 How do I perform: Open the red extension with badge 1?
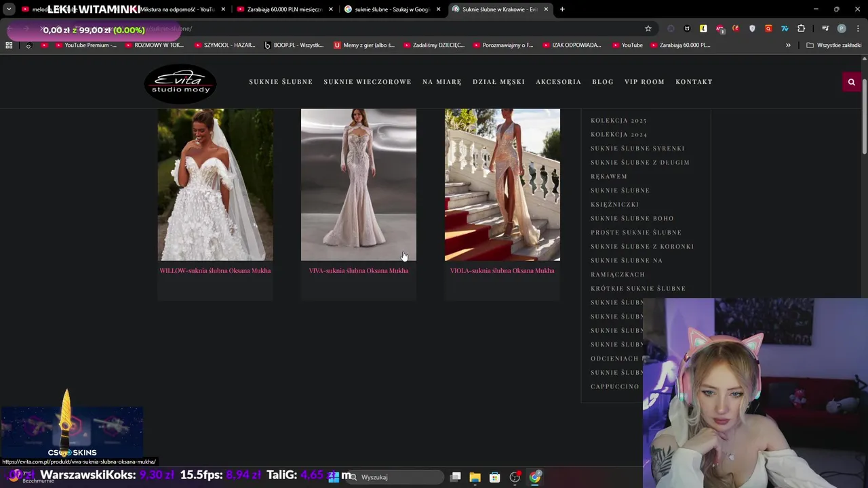point(719,28)
